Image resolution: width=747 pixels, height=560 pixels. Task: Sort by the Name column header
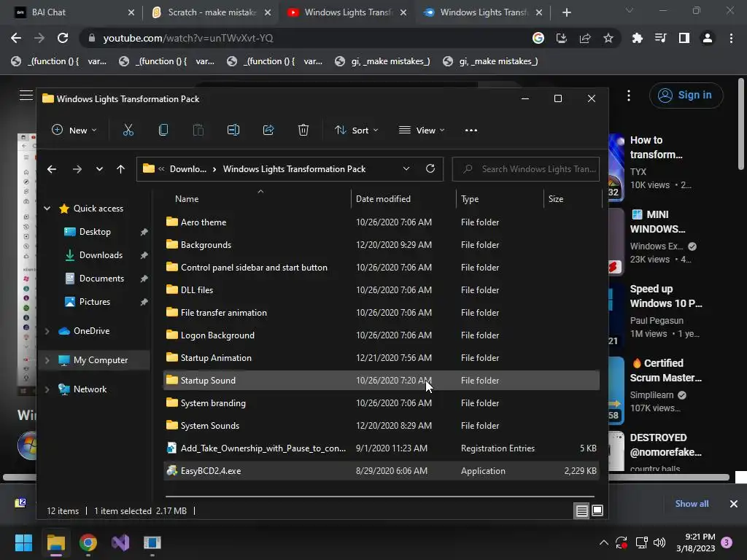[x=258, y=199]
